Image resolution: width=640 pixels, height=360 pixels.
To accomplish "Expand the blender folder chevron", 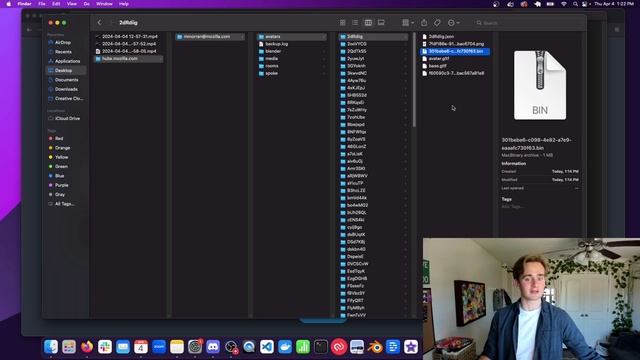I will (324, 51).
